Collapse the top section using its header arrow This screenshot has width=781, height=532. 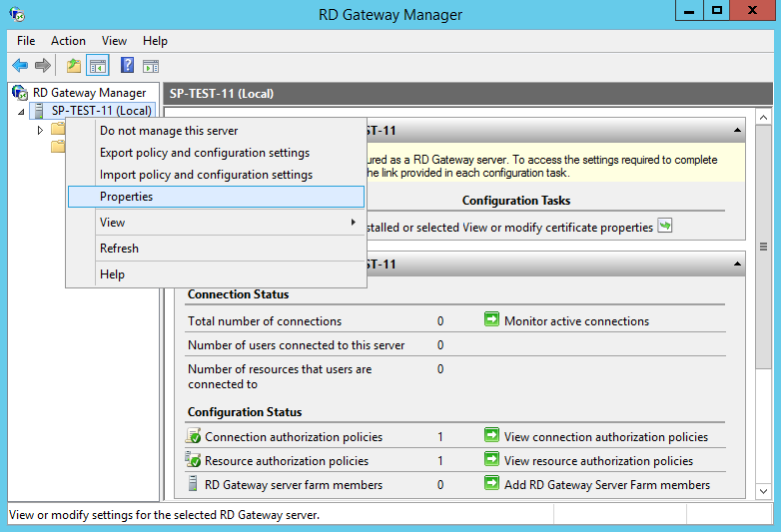(x=737, y=131)
